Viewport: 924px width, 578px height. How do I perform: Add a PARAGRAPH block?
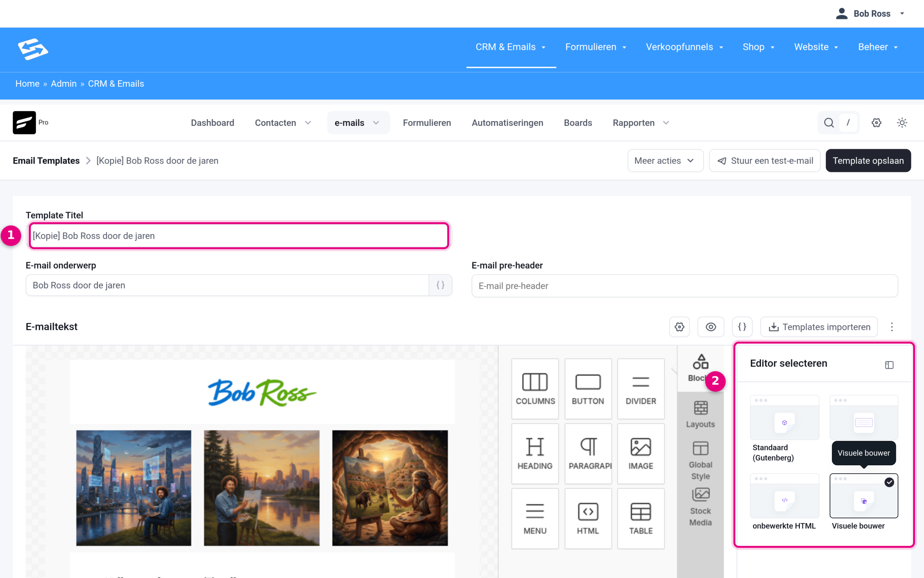pos(588,454)
